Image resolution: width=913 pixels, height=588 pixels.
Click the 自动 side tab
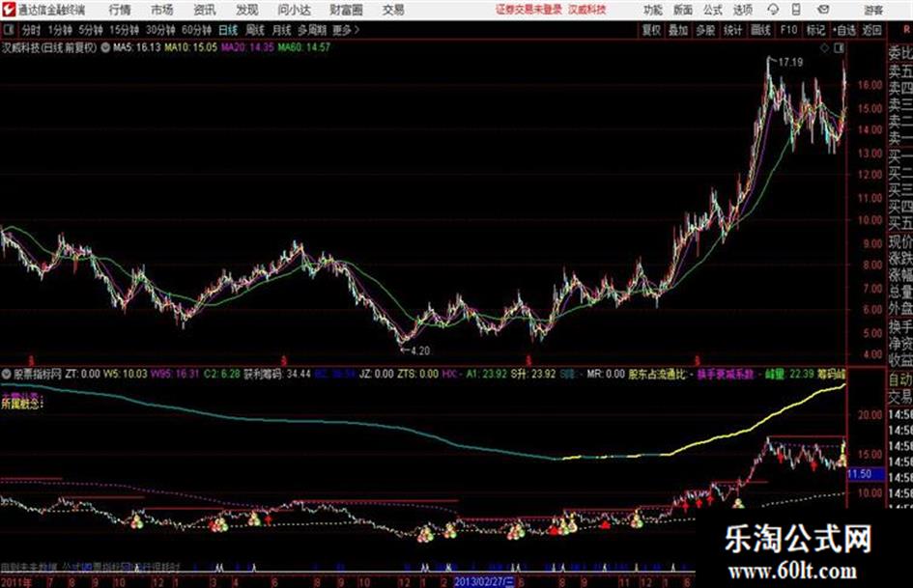coord(900,379)
